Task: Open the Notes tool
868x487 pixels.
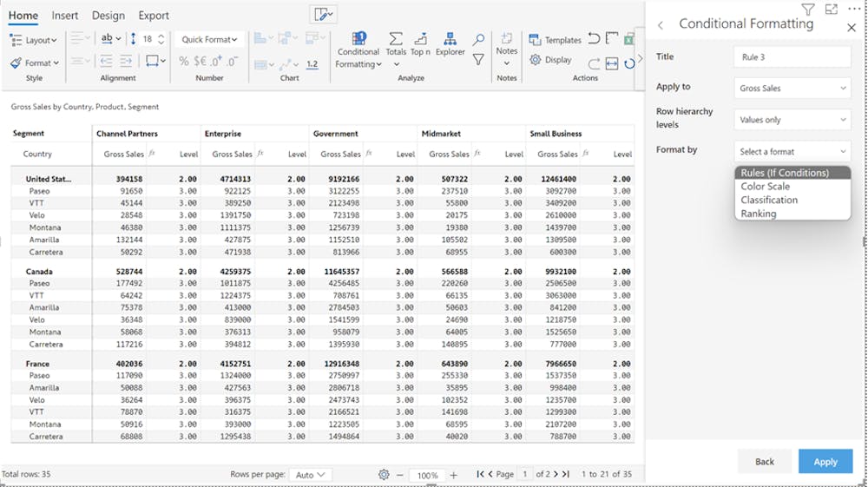Action: tap(507, 45)
